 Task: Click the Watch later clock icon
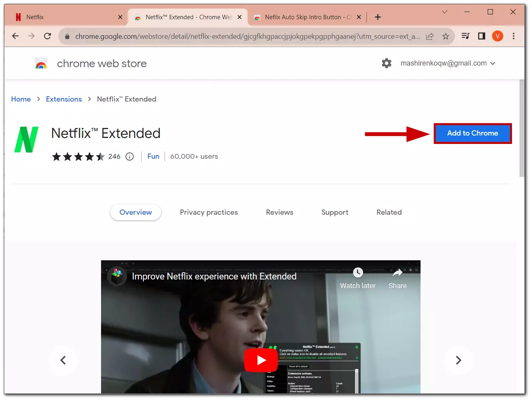tap(358, 273)
